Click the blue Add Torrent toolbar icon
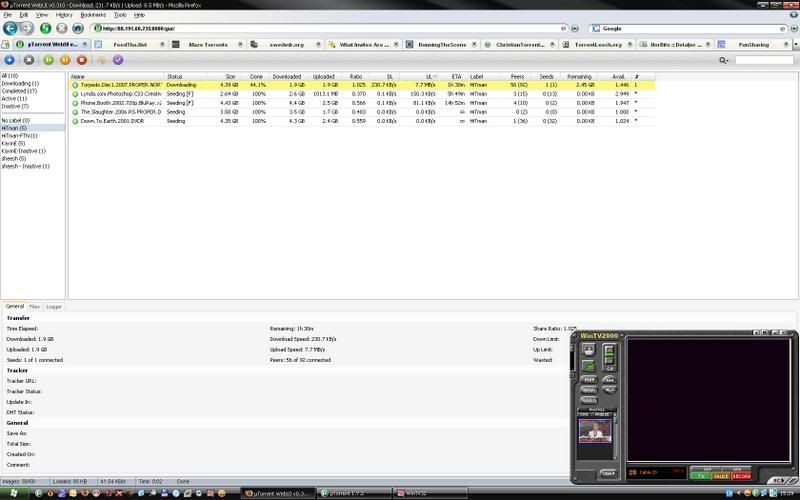Viewport: 800px width, 500px height. pos(9,60)
